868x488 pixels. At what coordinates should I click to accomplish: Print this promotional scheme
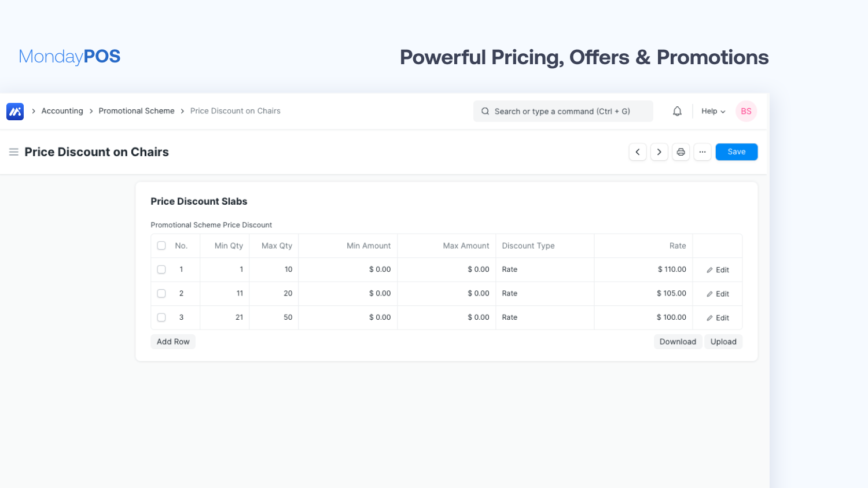point(681,152)
